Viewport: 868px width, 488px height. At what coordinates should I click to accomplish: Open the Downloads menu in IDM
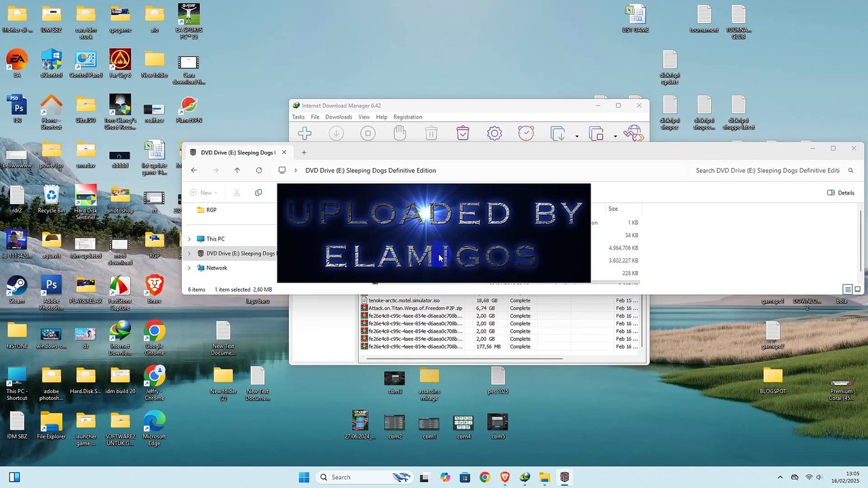(339, 117)
